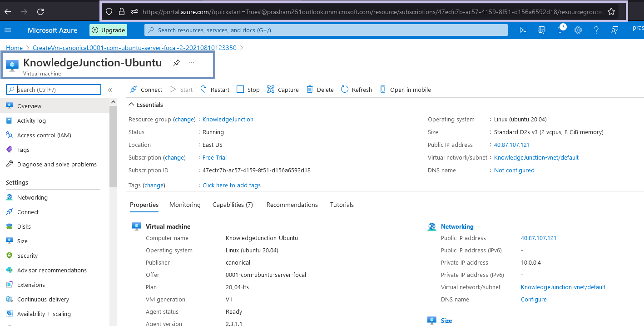Open Activity log in left menu
644x326 pixels.
pyautogui.click(x=54, y=120)
